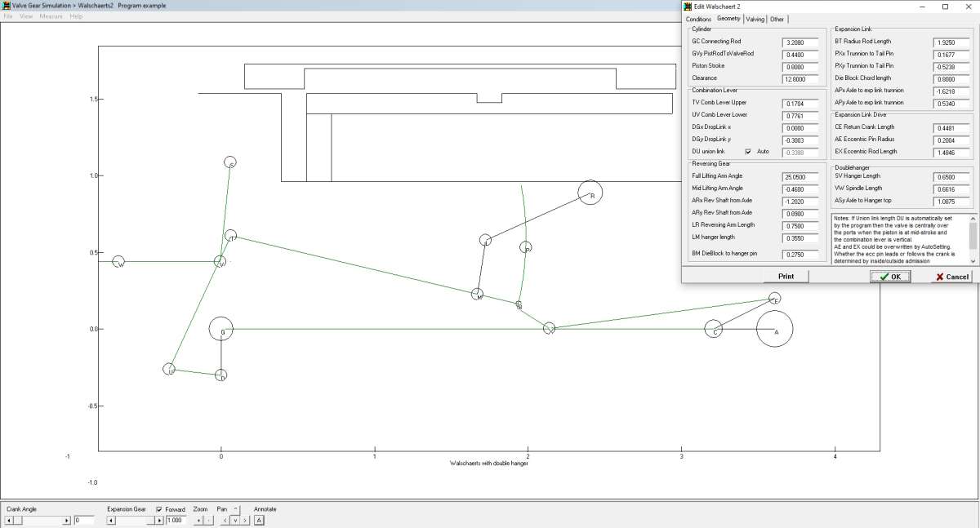This screenshot has height=528, width=980.
Task: Confirm the dialog with OK
Action: (x=890, y=277)
